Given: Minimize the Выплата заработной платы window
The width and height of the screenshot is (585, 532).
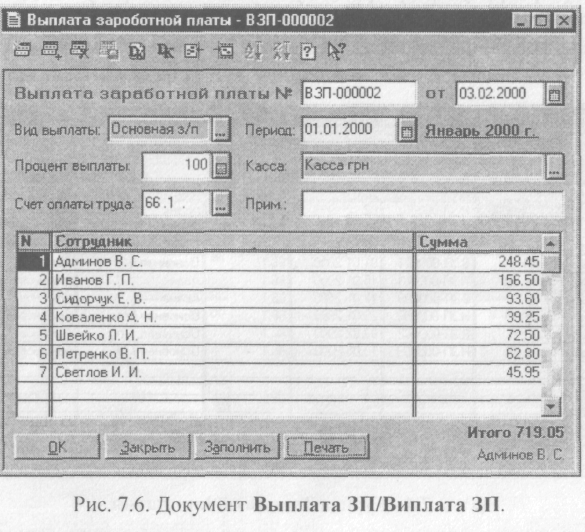Looking at the screenshot, I should tap(520, 20).
